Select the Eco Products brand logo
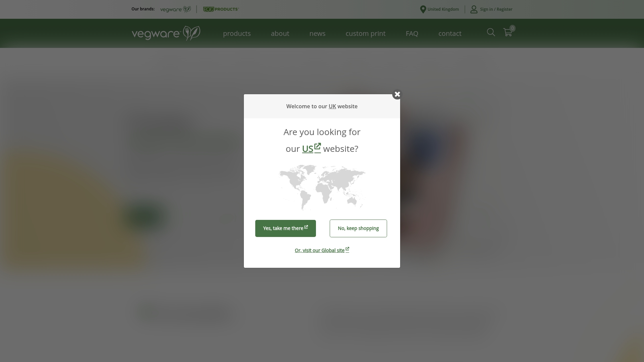The image size is (644, 362). [221, 9]
